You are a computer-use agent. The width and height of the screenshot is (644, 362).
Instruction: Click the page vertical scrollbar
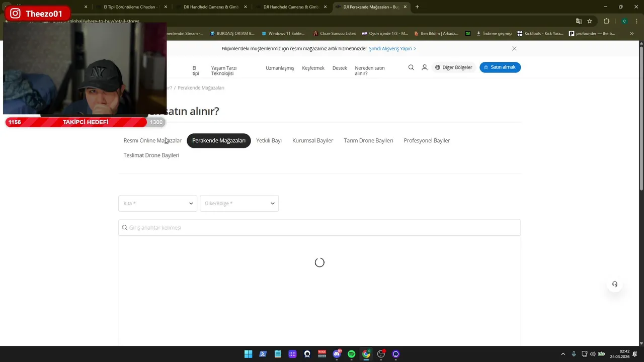[x=641, y=119]
